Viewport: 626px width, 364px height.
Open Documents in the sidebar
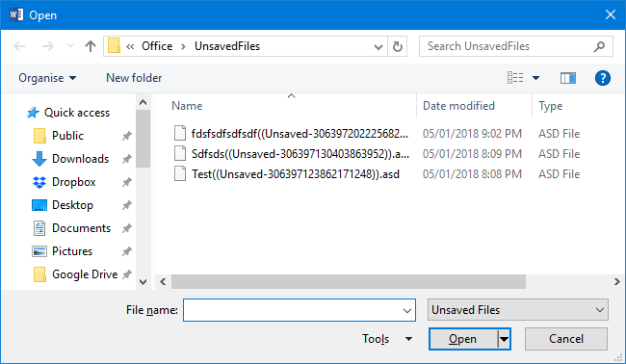[81, 228]
